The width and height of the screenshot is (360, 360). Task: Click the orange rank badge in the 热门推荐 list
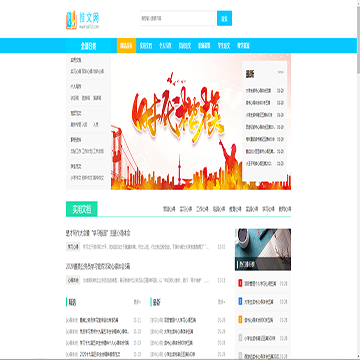pos(240,319)
